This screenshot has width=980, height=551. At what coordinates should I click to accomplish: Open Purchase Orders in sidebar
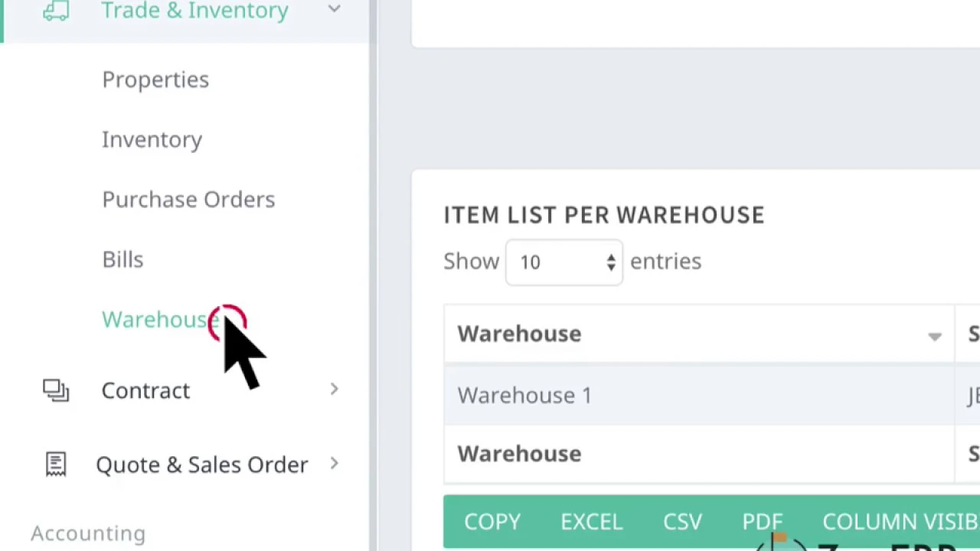click(188, 199)
